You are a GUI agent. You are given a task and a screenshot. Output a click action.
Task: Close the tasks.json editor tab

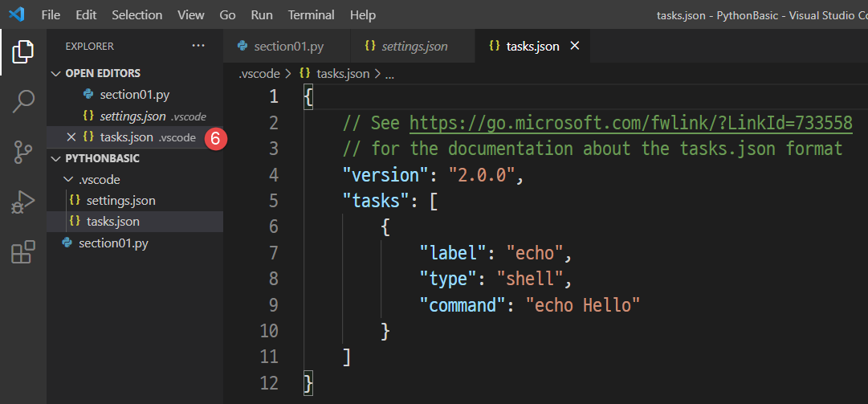tap(575, 47)
